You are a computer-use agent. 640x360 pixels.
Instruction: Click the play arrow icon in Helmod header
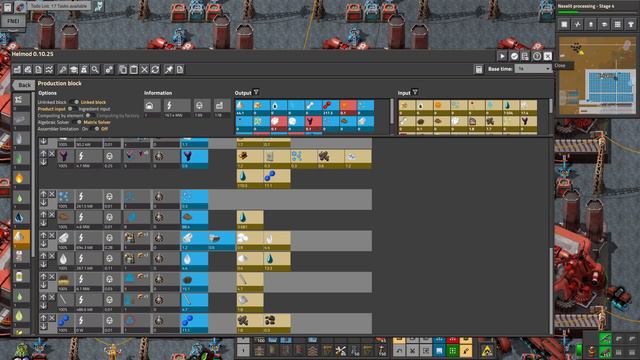click(502, 56)
